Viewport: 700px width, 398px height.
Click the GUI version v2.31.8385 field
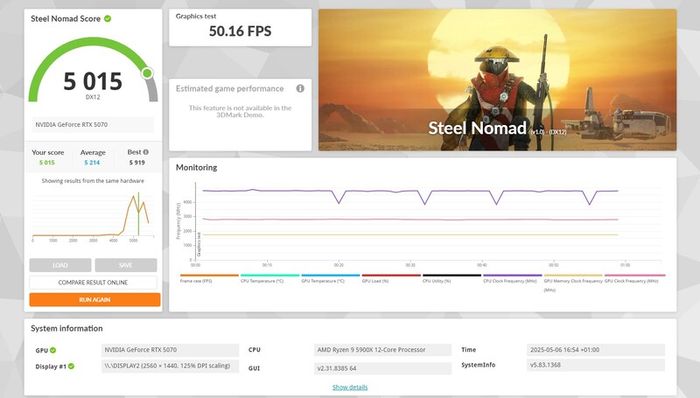(x=383, y=368)
